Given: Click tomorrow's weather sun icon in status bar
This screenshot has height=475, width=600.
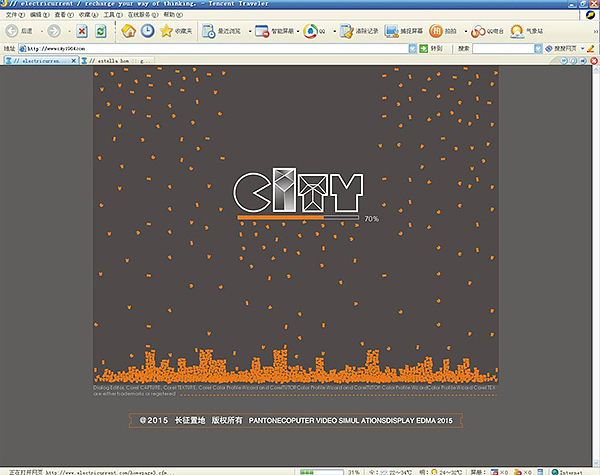Looking at the screenshot, I should [434, 472].
